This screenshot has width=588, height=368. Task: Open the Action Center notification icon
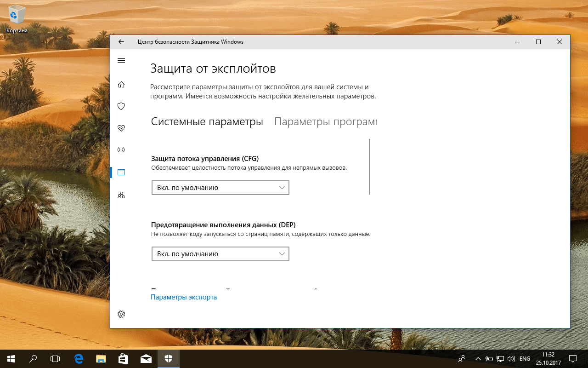pos(573,358)
